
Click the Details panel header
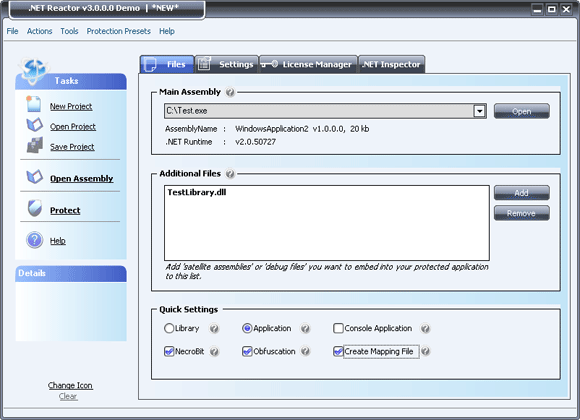(x=71, y=273)
